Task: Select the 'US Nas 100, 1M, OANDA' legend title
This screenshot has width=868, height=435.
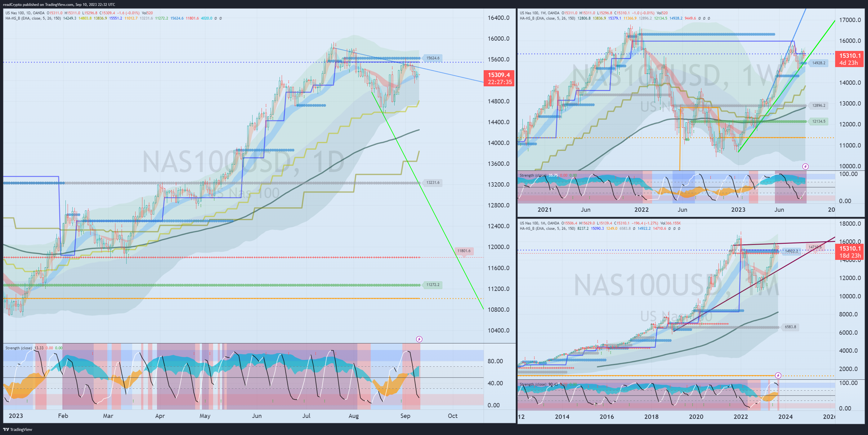Action: [539, 223]
